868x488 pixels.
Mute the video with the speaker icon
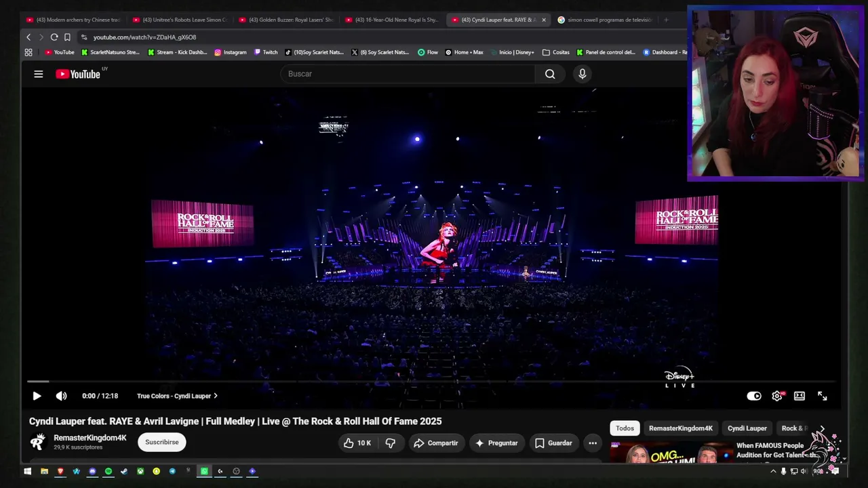[61, 396]
